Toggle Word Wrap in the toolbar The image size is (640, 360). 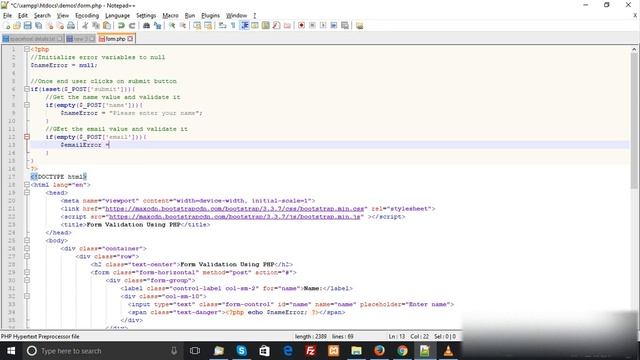click(222, 25)
